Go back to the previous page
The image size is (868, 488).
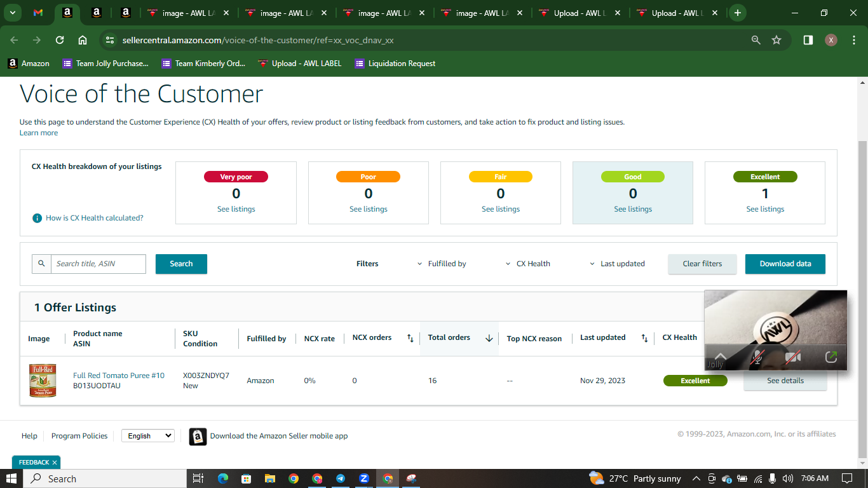[14, 40]
